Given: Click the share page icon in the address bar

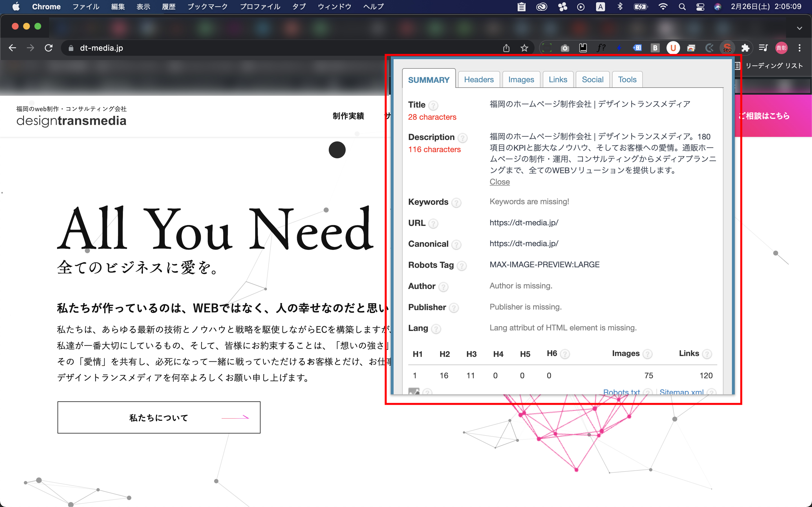Looking at the screenshot, I should 506,48.
